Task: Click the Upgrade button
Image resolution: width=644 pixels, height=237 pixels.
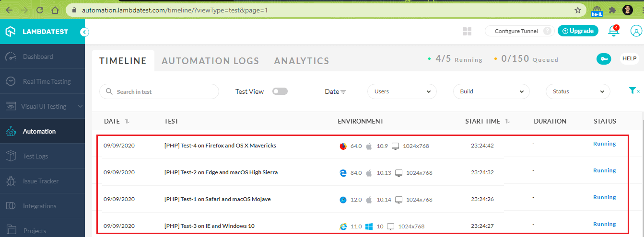Action: (578, 31)
